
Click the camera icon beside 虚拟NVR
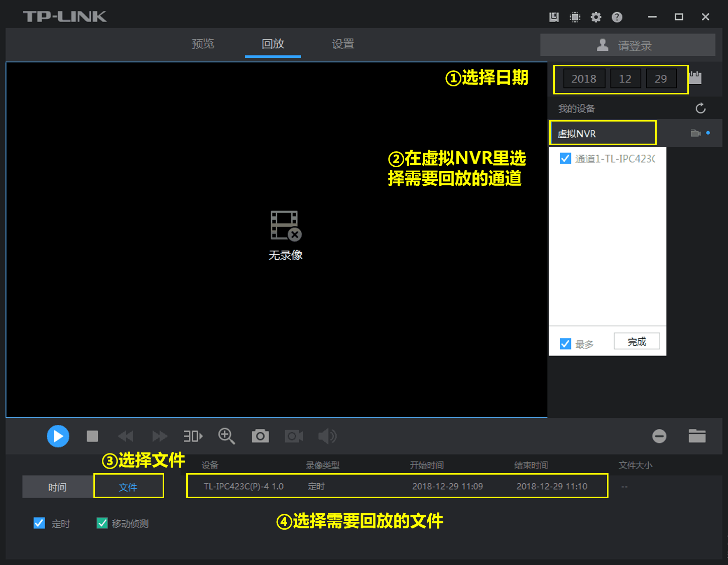click(695, 133)
